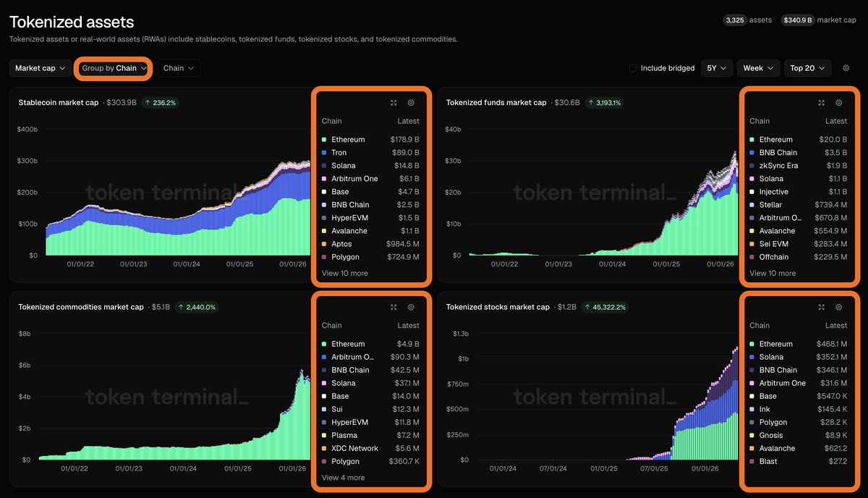This screenshot has width=868, height=498.
Task: Open dashboard settings gear next to Top 20
Action: click(846, 68)
